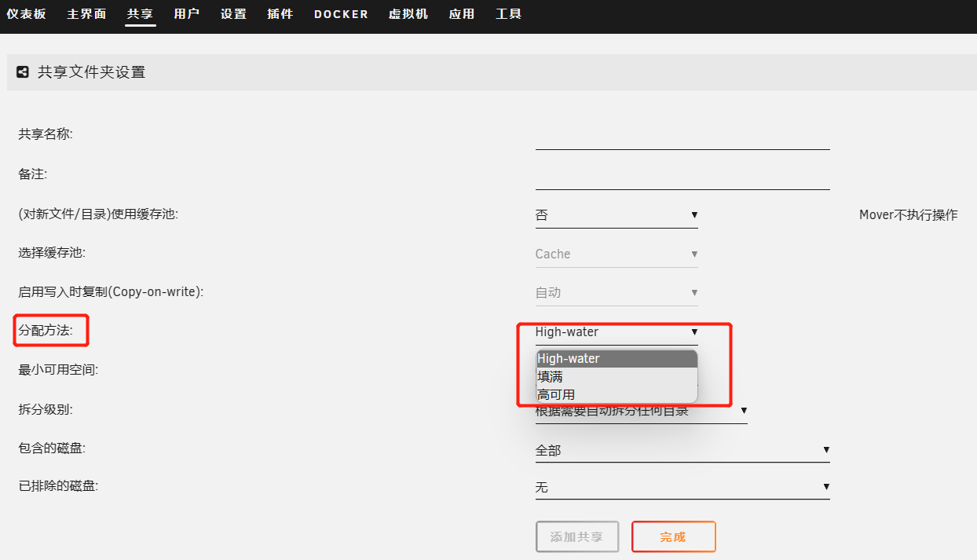Open the 分配方法 High-water dropdown

[616, 332]
